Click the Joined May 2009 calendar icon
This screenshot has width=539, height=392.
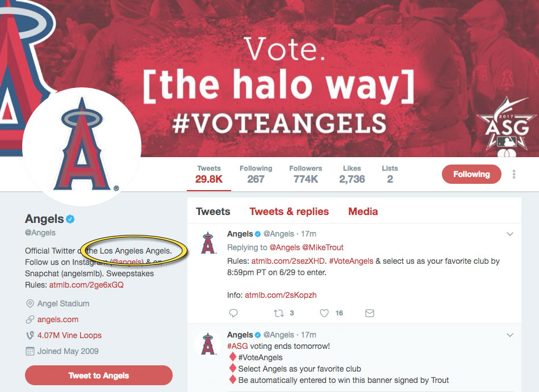(30, 351)
